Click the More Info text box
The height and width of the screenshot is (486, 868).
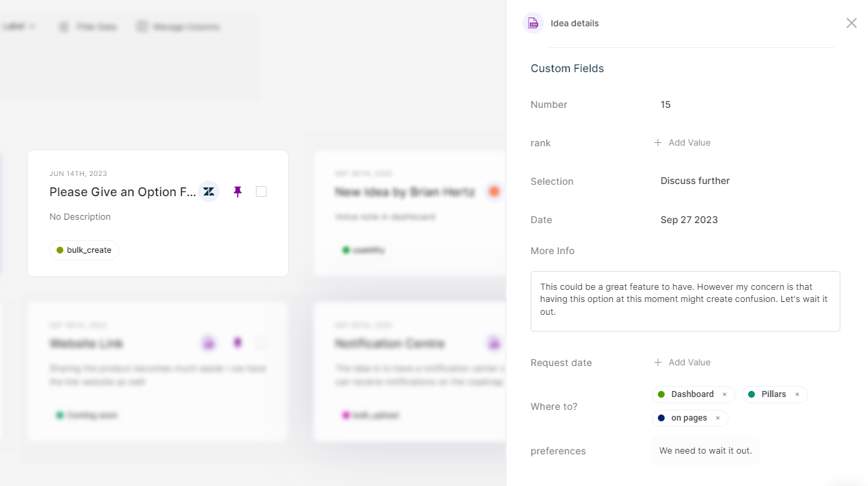(685, 301)
